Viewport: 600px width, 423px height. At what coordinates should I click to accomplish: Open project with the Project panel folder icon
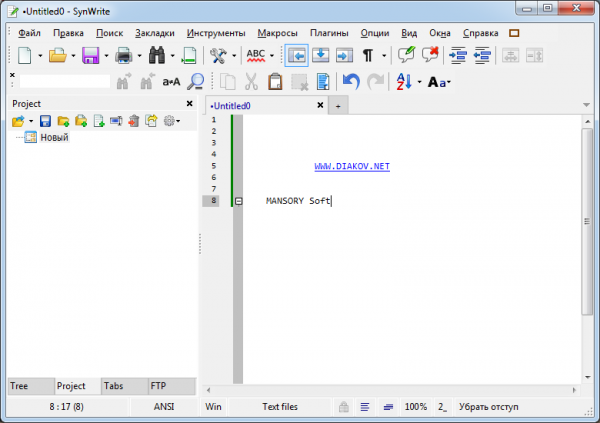tap(18, 121)
